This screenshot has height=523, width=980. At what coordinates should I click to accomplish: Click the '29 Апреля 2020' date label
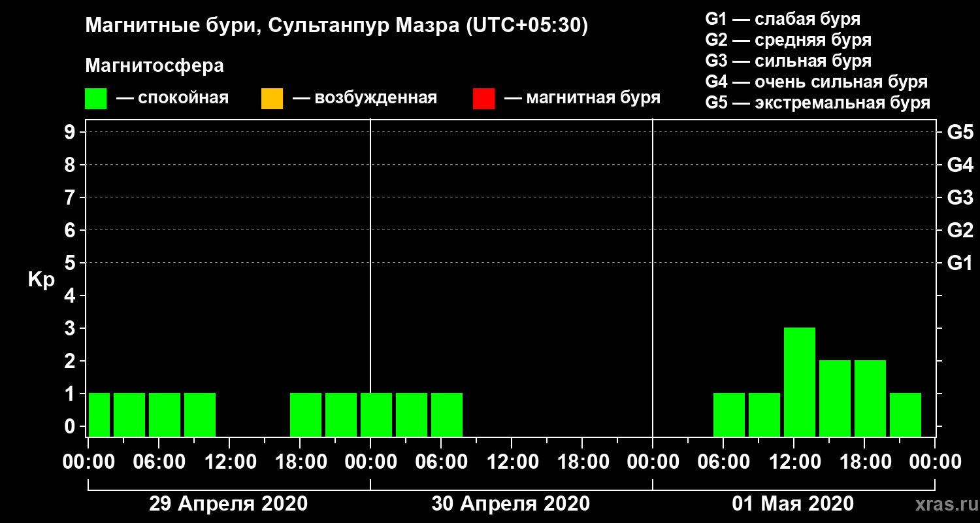coord(228,504)
